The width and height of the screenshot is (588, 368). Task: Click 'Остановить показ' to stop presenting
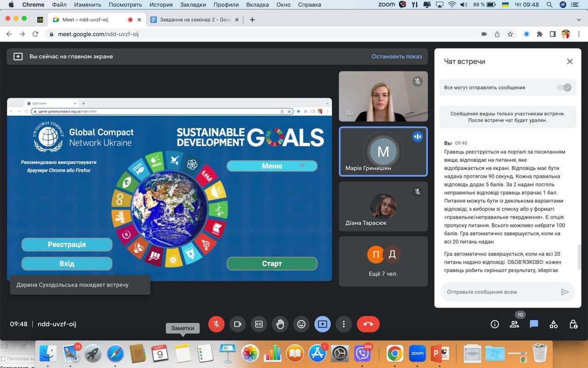click(396, 57)
